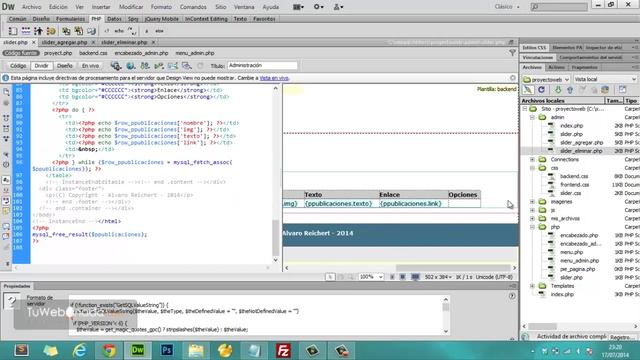Open related file menu_admin.php
The width and height of the screenshot is (640, 360).
click(195, 53)
